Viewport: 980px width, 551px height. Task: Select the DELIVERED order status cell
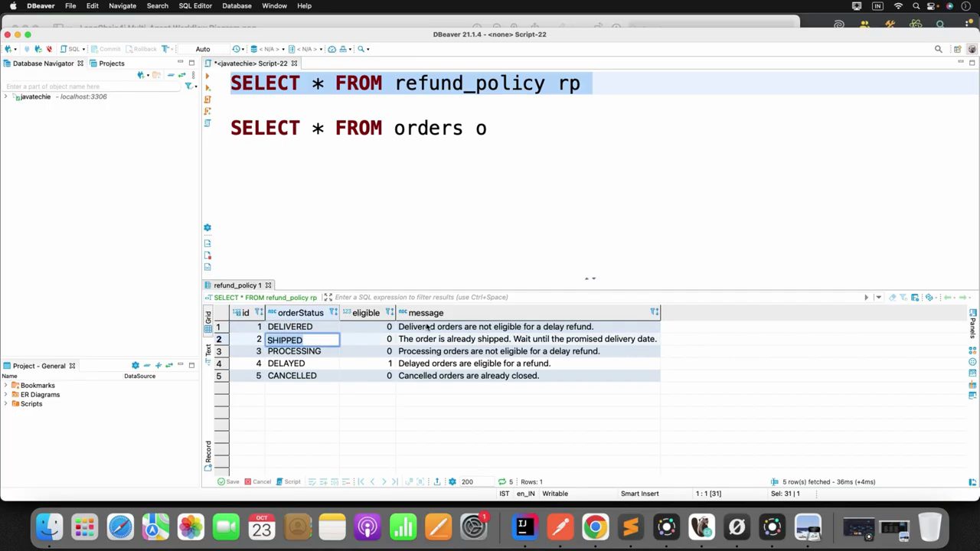pyautogui.click(x=302, y=327)
